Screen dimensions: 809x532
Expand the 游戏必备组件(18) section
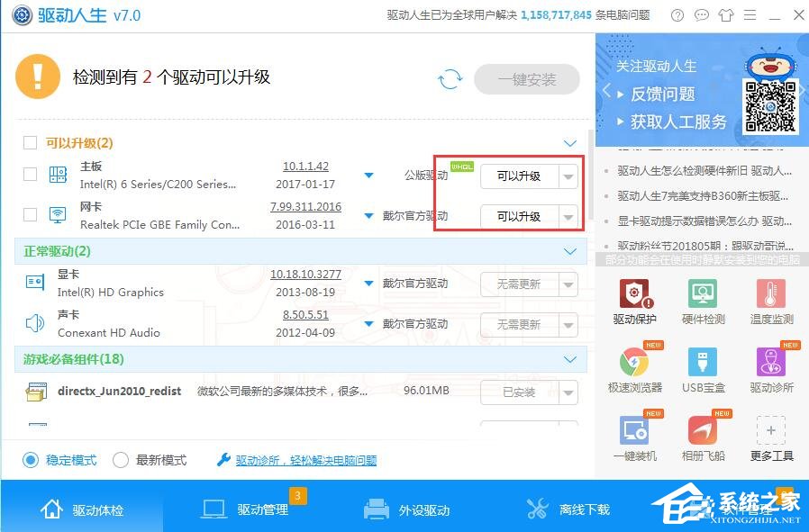tap(569, 359)
